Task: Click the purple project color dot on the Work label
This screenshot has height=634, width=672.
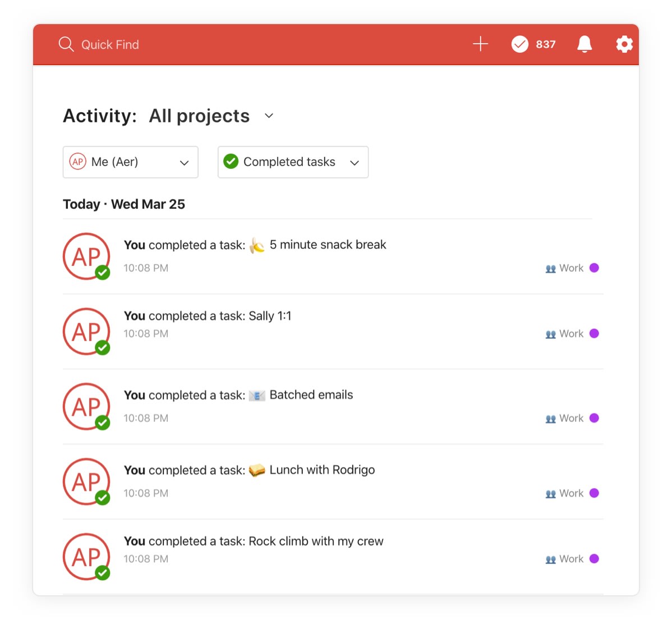Action: [x=595, y=268]
